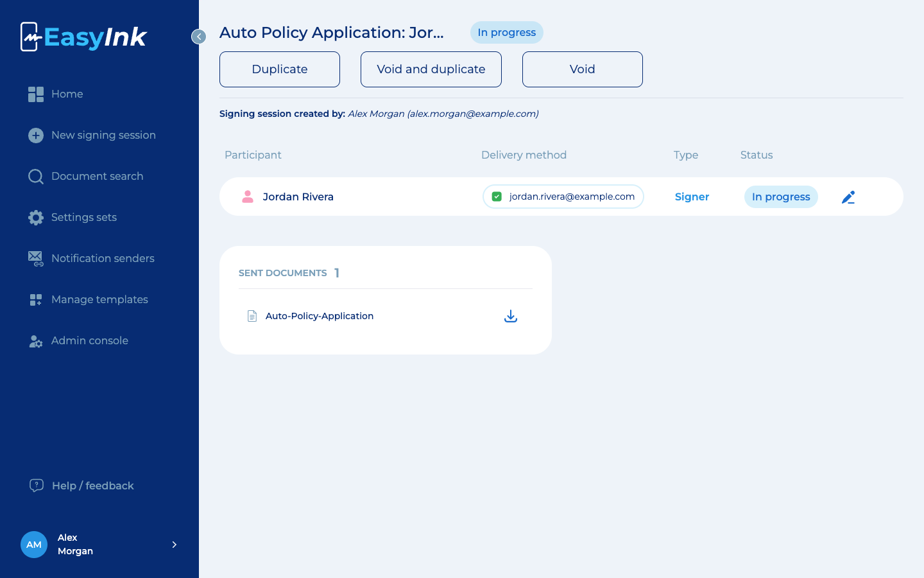This screenshot has height=578, width=924.
Task: Click the Void and duplicate button
Action: [431, 69]
